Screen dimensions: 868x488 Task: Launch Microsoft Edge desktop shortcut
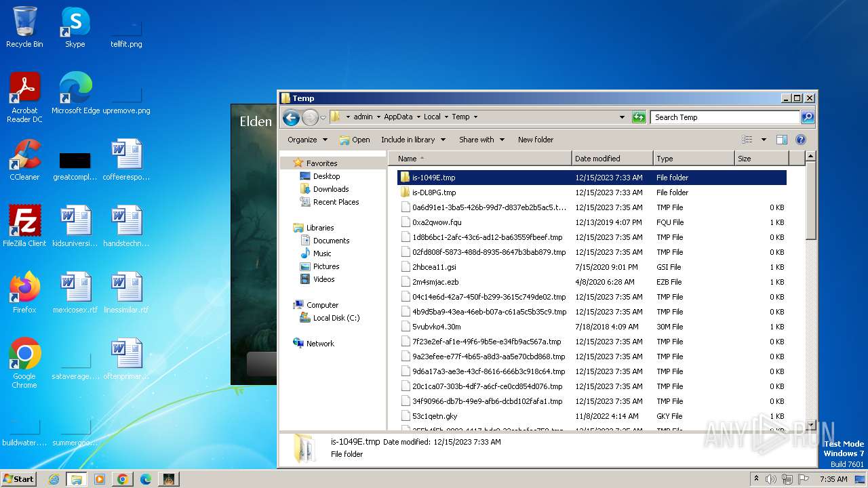pyautogui.click(x=75, y=94)
